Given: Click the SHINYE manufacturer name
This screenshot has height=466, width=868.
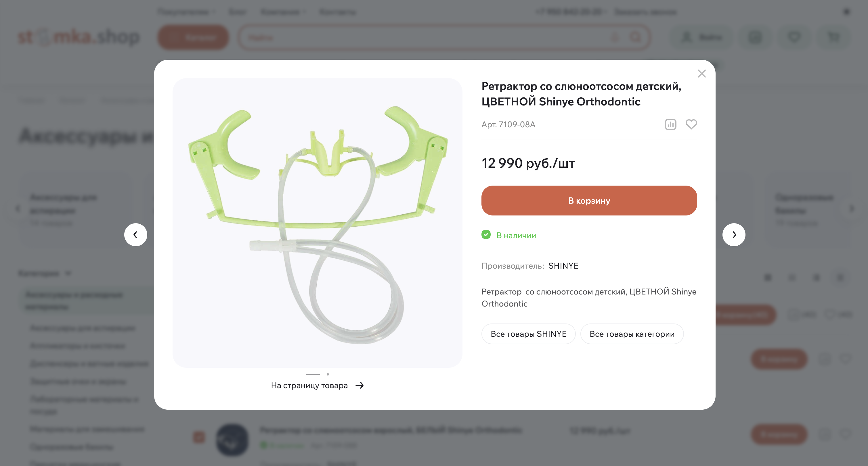Looking at the screenshot, I should pos(563,266).
